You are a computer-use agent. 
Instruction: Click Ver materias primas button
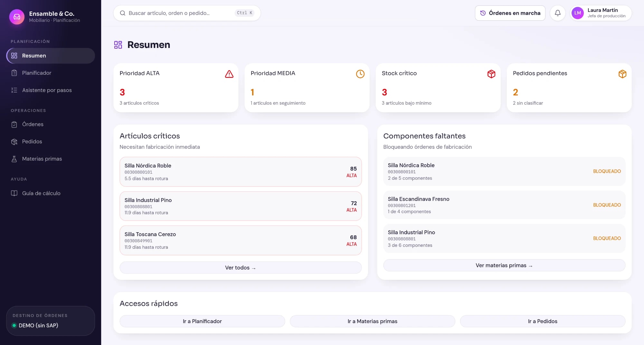tap(504, 265)
